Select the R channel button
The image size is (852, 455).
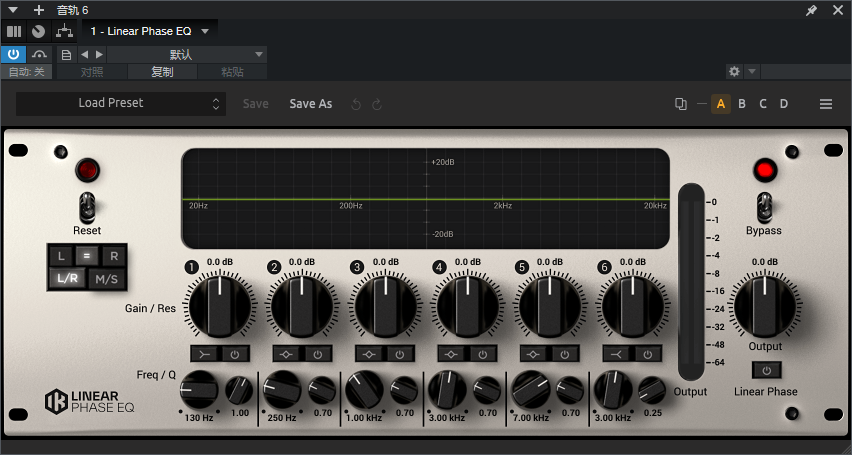tap(114, 255)
